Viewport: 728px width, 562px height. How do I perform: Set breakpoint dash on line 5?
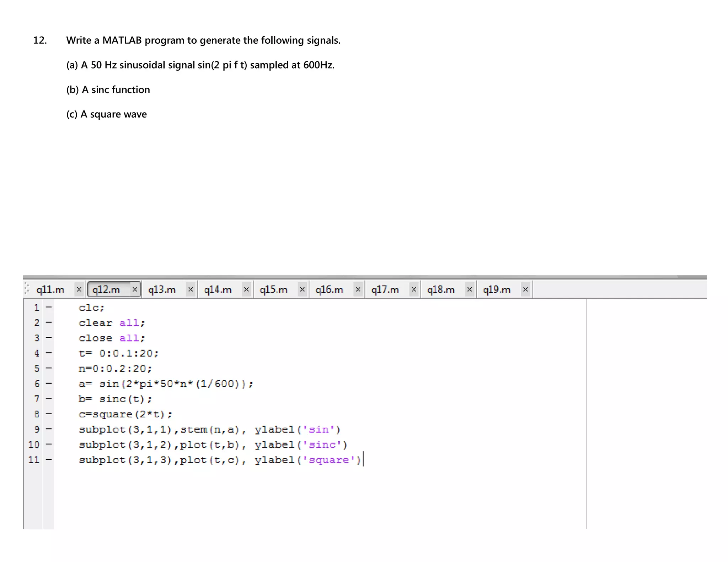point(49,368)
